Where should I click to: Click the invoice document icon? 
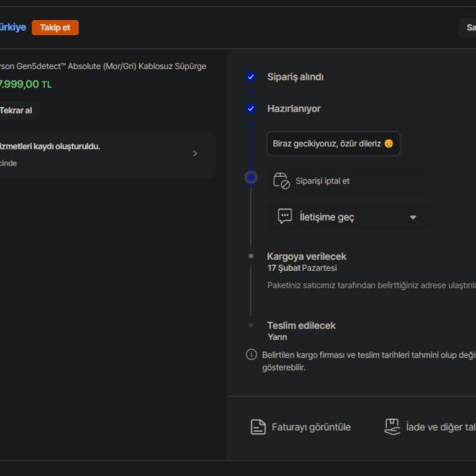(x=258, y=427)
